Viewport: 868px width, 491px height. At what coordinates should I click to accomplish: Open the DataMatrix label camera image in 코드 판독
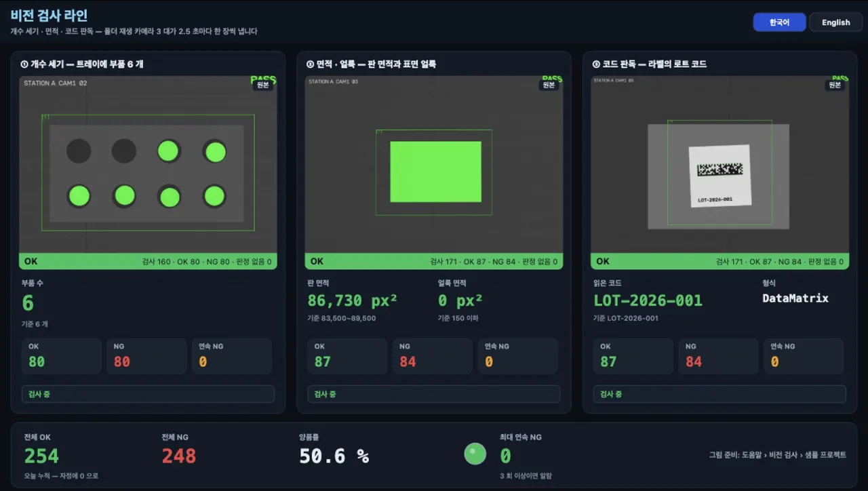click(719, 165)
